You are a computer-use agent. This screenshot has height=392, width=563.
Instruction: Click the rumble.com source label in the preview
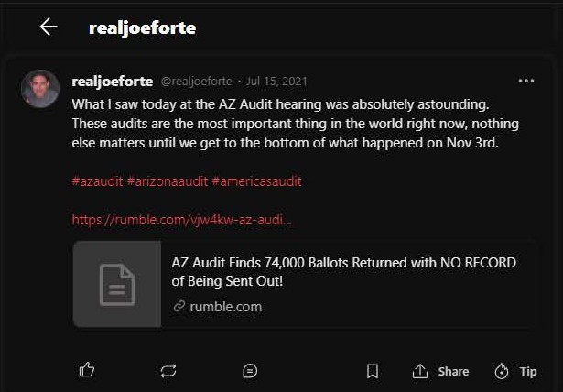tap(225, 307)
